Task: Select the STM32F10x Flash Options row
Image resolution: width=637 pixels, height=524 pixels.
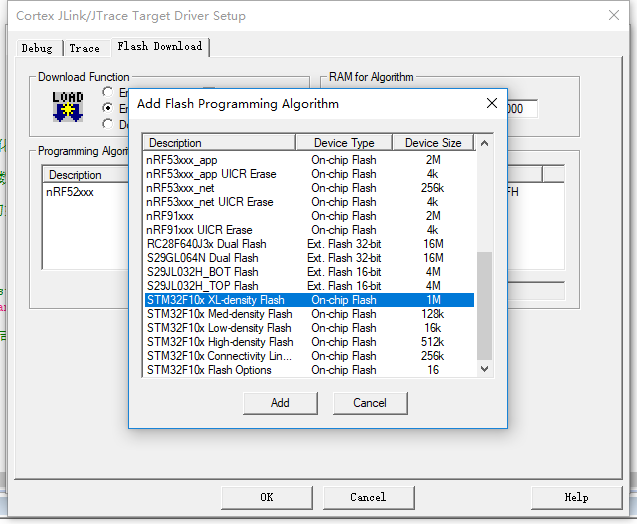Action: pyautogui.click(x=310, y=370)
